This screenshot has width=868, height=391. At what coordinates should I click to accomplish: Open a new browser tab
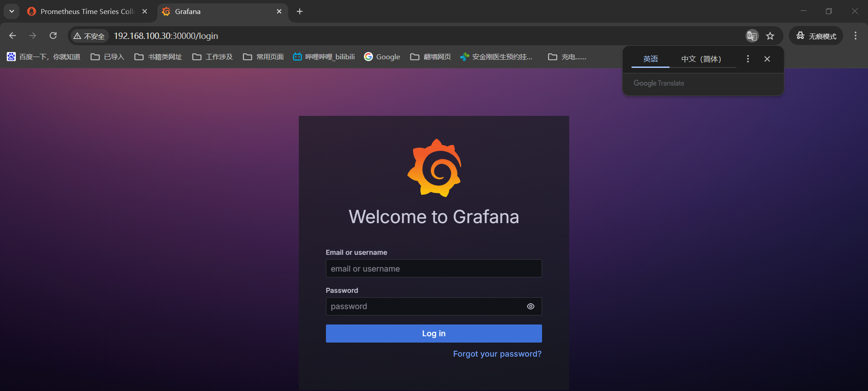300,11
